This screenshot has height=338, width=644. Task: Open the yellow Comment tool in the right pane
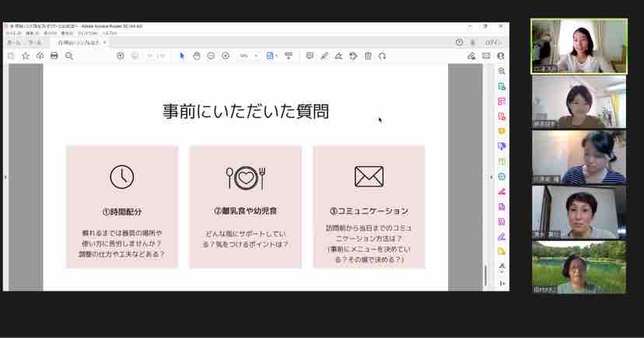[x=502, y=131]
